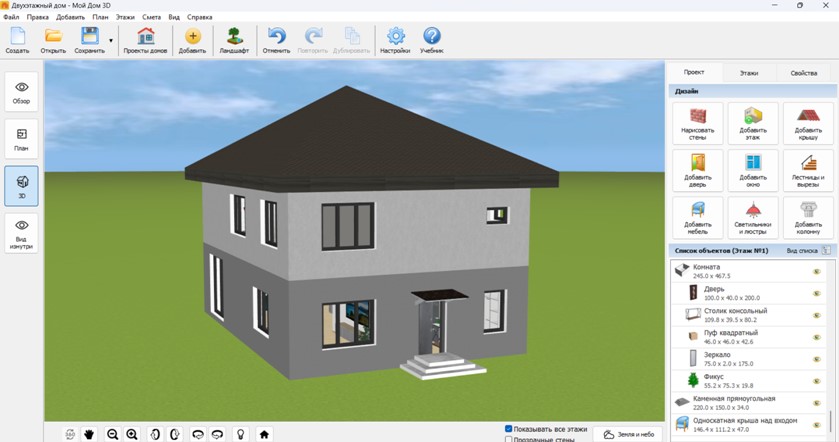
Task: Open Светильники и люстры lighting catalog
Action: point(753,218)
